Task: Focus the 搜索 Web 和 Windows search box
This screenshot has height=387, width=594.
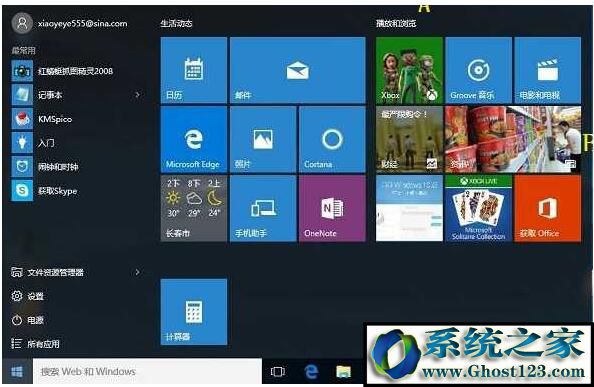Action: click(147, 372)
